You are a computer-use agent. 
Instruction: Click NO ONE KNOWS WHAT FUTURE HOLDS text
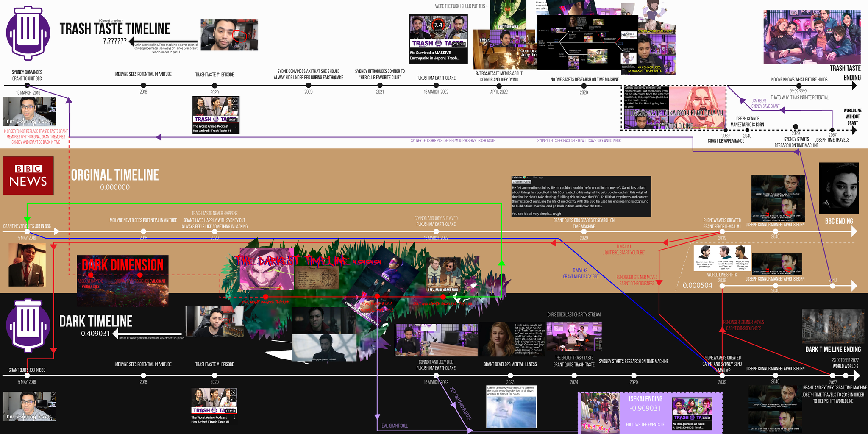[x=800, y=79]
